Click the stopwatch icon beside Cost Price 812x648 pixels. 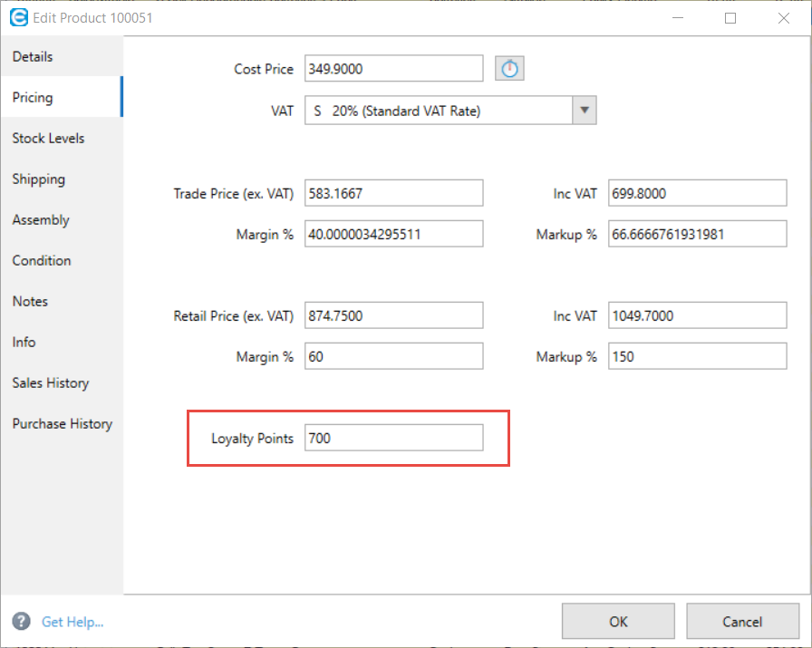[510, 69]
